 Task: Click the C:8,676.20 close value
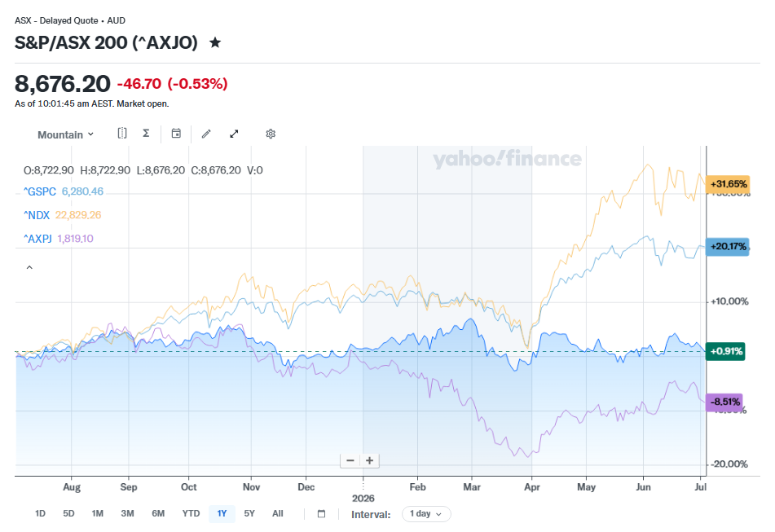coord(216,170)
